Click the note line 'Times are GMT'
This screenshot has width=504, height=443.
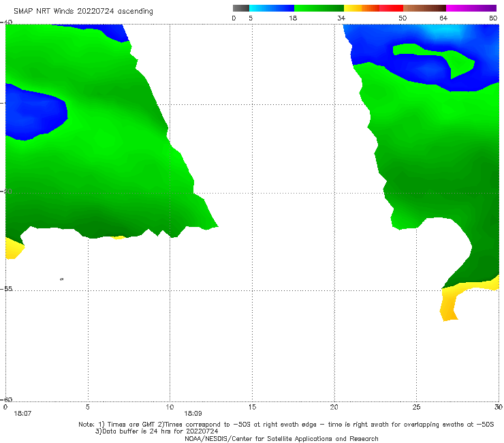pyautogui.click(x=131, y=425)
